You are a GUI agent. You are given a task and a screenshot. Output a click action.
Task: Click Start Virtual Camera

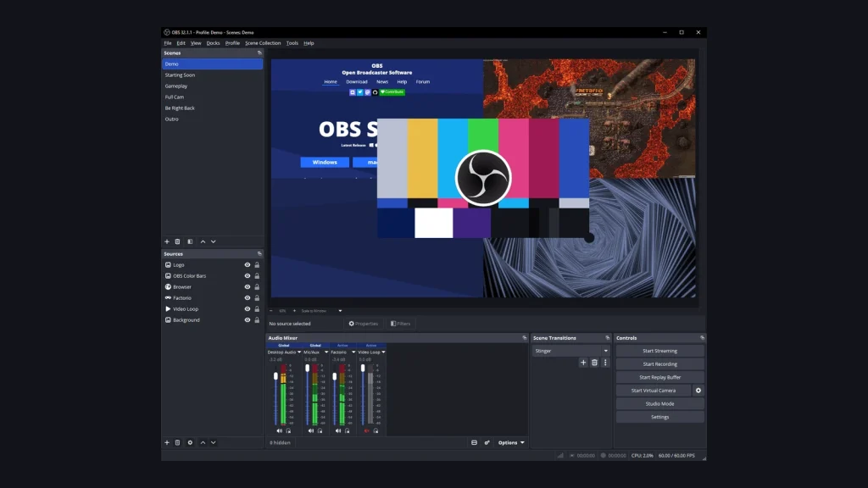point(654,391)
